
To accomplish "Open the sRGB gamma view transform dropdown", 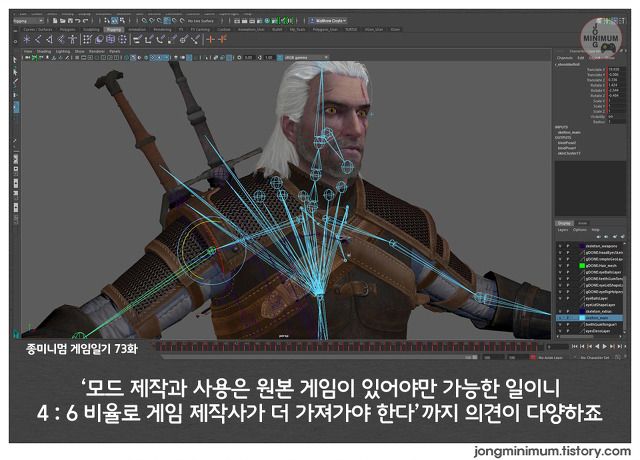I will tap(306, 58).
